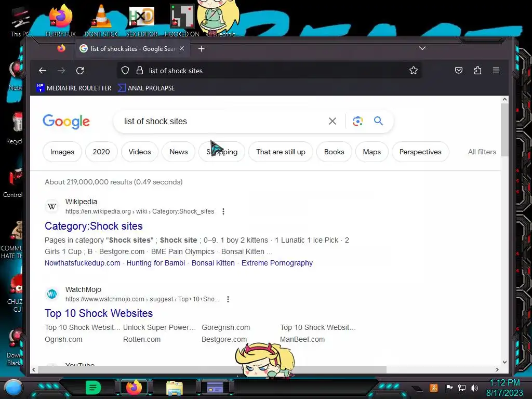
Task: Select the Images filter chip
Action: (62, 152)
